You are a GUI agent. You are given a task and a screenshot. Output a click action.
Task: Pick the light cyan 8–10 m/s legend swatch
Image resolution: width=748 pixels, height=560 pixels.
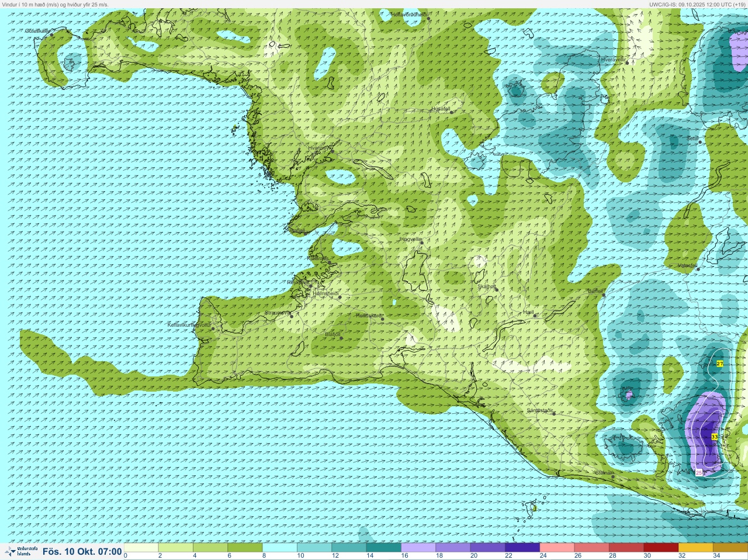coord(280,548)
